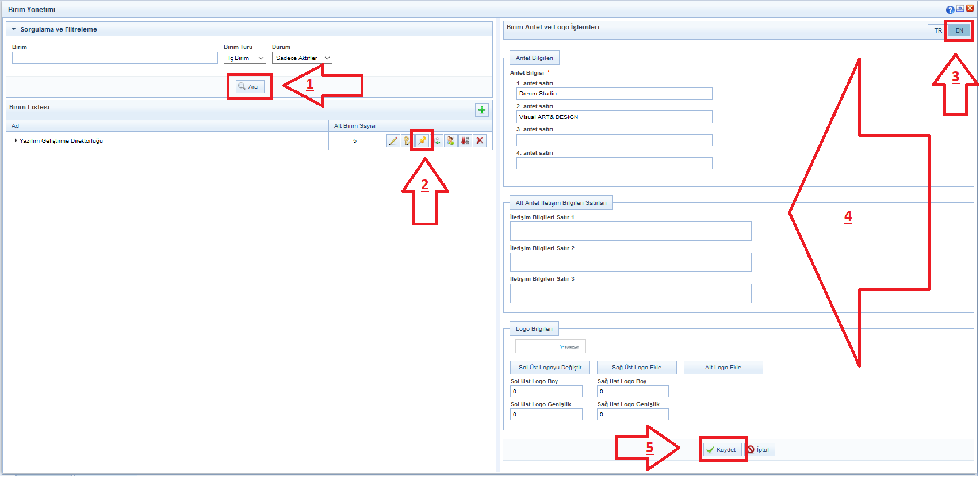
Task: Click the Ara search button
Action: 250,87
